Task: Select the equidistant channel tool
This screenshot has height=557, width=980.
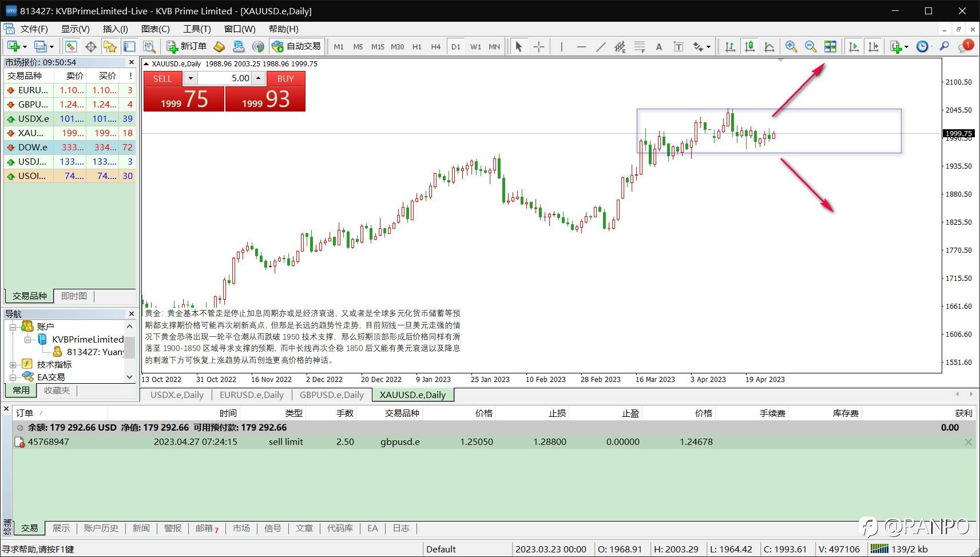Action: (x=620, y=47)
